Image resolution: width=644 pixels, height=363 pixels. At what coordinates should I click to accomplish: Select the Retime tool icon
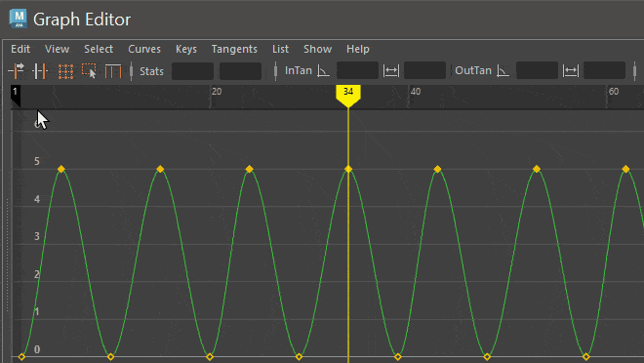pos(113,71)
